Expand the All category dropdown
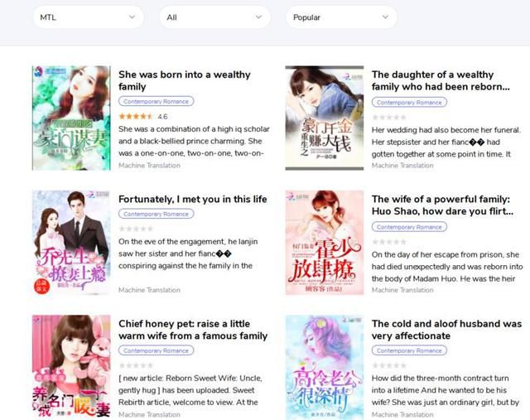The height and width of the screenshot is (420, 530). pyautogui.click(x=214, y=17)
